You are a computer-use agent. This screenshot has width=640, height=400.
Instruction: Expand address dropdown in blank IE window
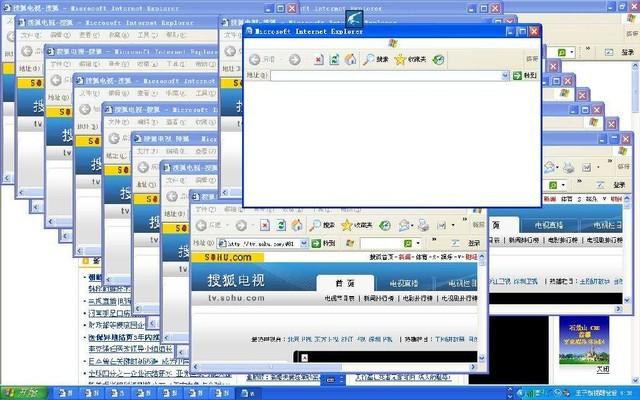[505, 76]
